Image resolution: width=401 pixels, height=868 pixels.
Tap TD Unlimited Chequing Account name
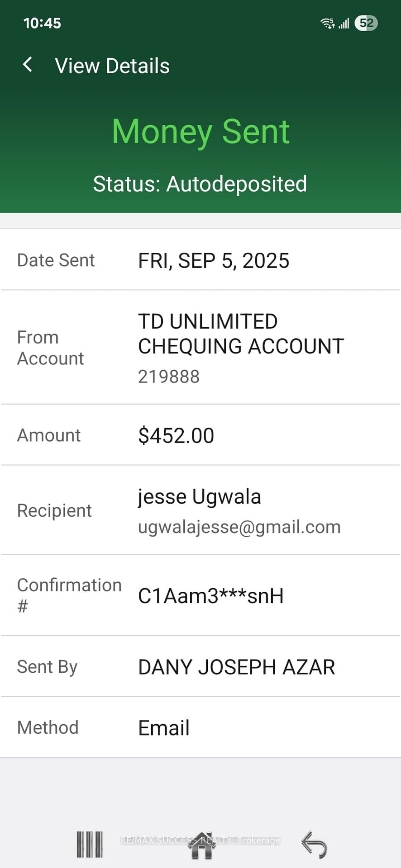point(240,334)
